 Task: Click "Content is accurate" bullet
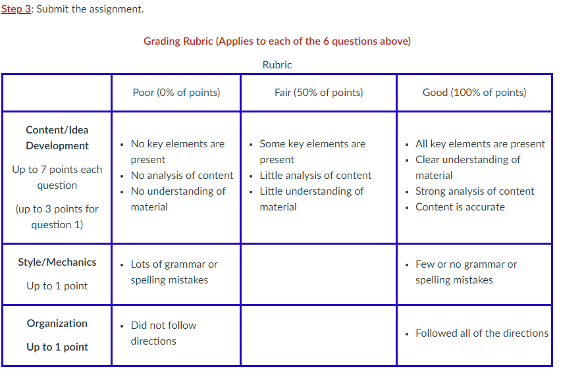pos(460,207)
